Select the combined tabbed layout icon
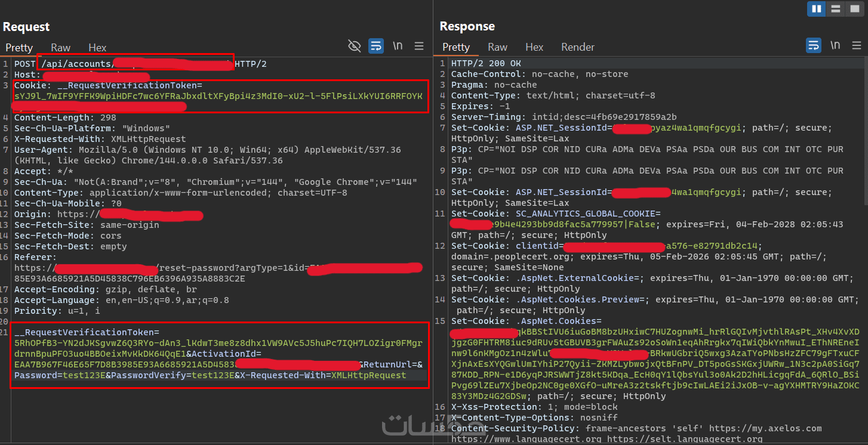The image size is (868, 445). (x=854, y=8)
